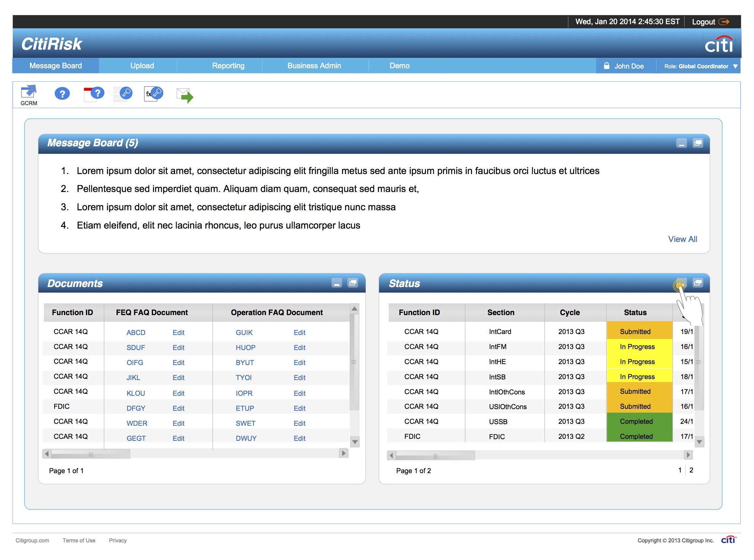This screenshot has height=560, width=754.
Task: Go to Status page 1
Action: point(680,470)
